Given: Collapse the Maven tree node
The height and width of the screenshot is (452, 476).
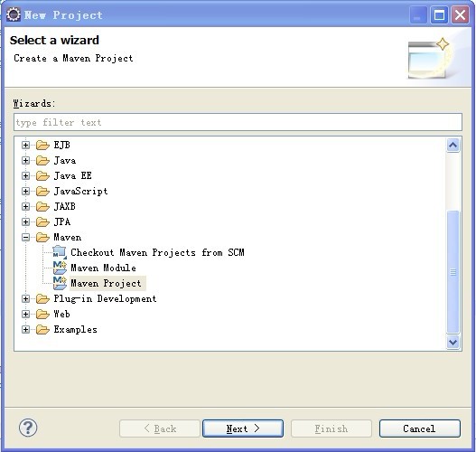Looking at the screenshot, I should 26,237.
